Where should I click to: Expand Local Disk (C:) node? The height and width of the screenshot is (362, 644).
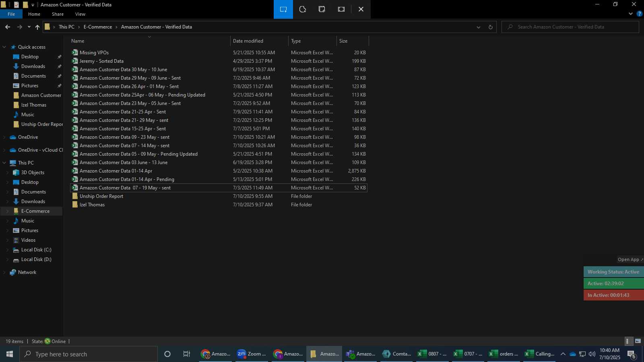click(x=8, y=250)
